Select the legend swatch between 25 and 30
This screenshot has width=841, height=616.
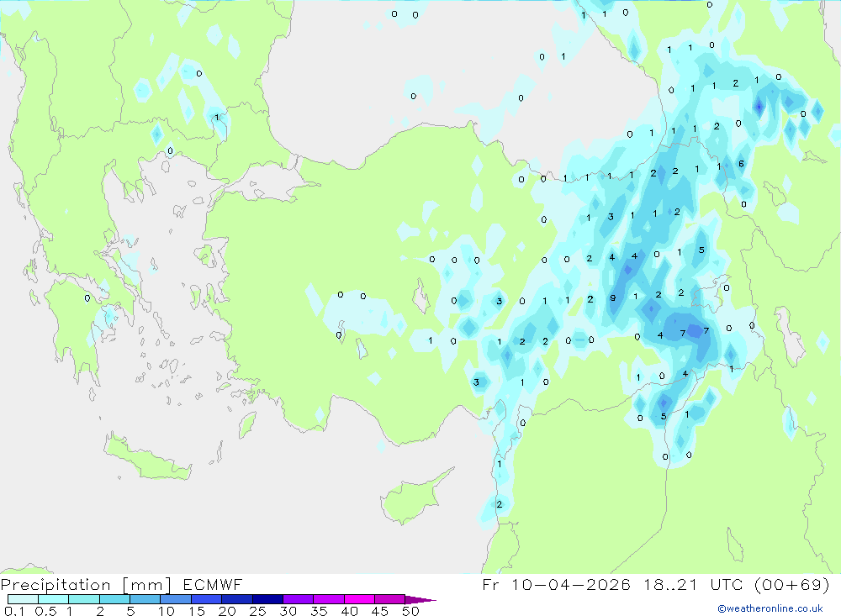click(x=267, y=599)
